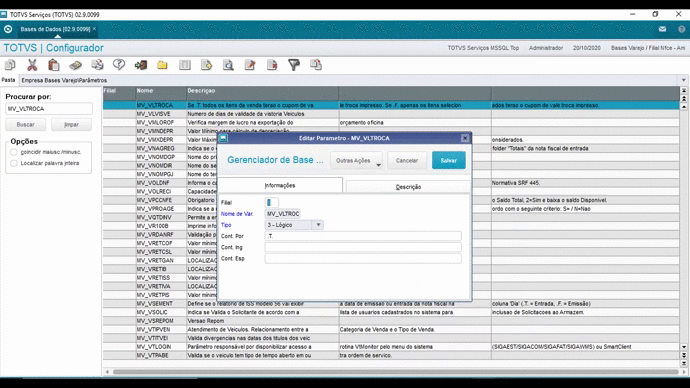690x388 pixels.
Task: Click the Buscar button
Action: [x=26, y=125]
